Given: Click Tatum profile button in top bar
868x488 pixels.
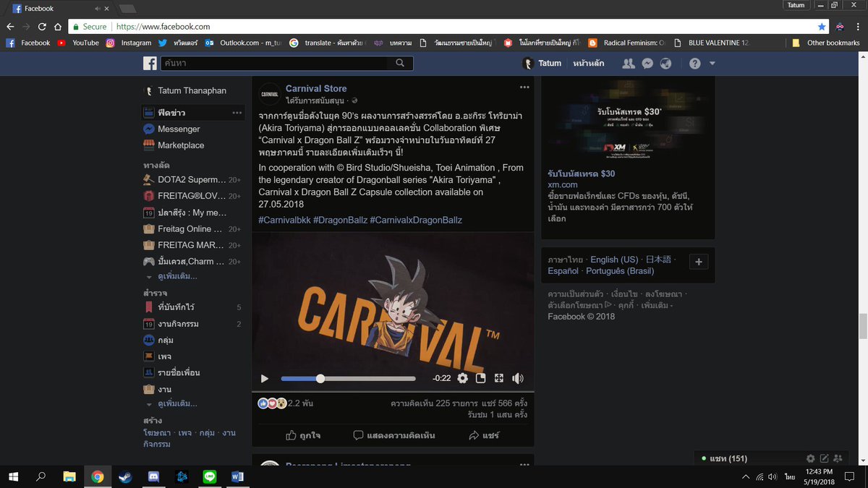Looking at the screenshot, I should tap(542, 64).
